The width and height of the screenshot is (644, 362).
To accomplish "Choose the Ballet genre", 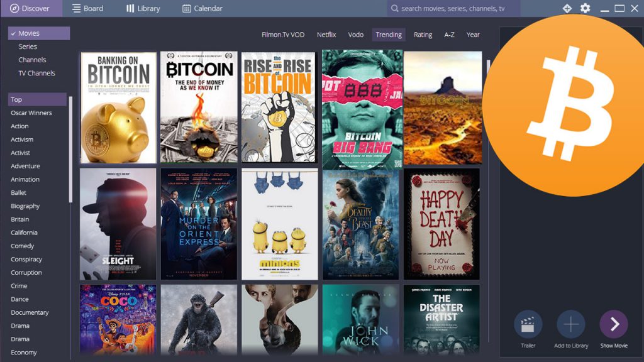I will coord(18,192).
